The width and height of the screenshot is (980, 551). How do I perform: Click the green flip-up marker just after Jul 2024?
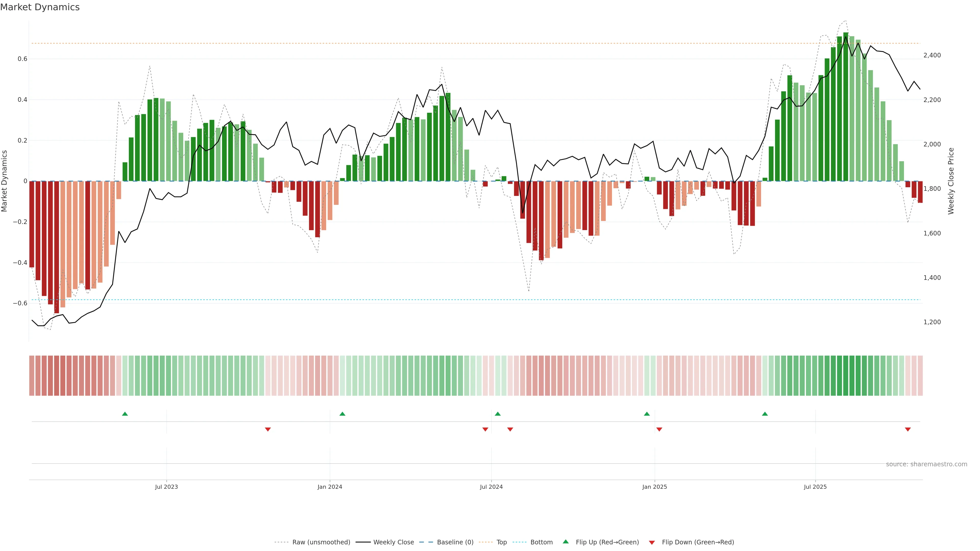(498, 414)
